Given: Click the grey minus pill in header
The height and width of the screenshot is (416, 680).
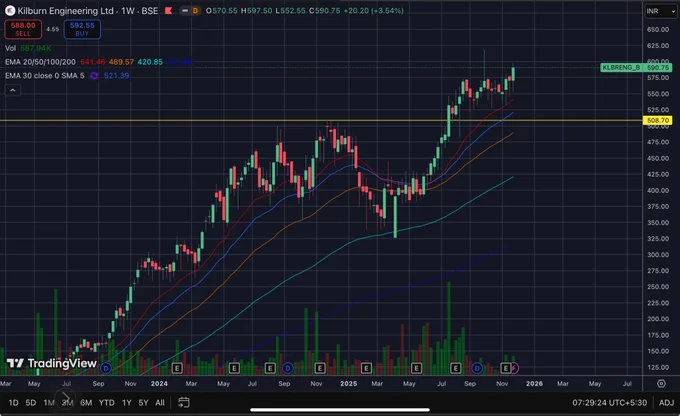Looking at the screenshot, I should (185, 11).
